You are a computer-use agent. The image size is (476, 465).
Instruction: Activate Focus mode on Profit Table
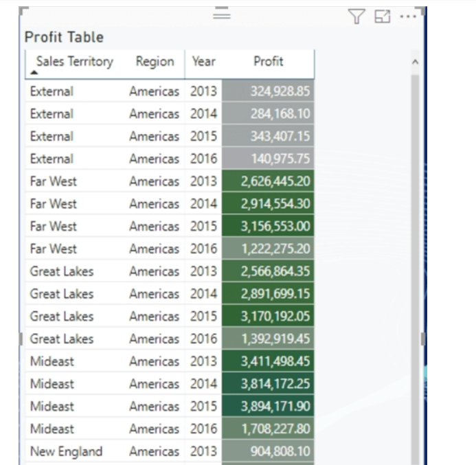[382, 16]
